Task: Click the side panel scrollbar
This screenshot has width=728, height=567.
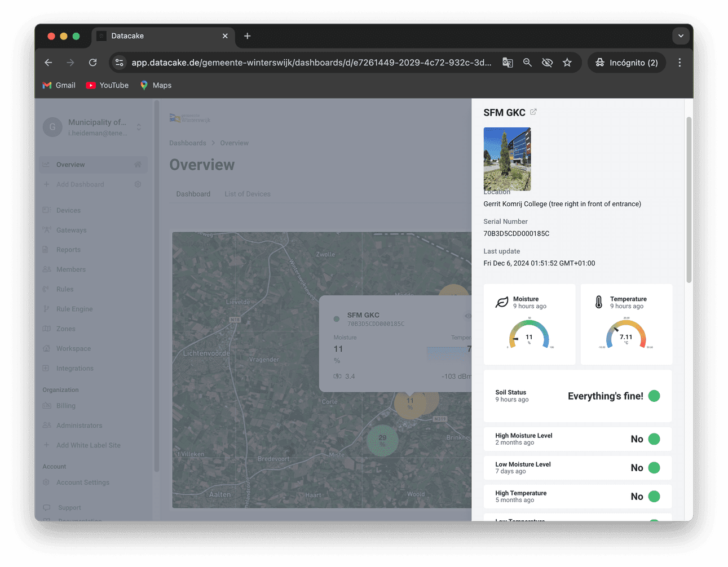Action: (689, 200)
